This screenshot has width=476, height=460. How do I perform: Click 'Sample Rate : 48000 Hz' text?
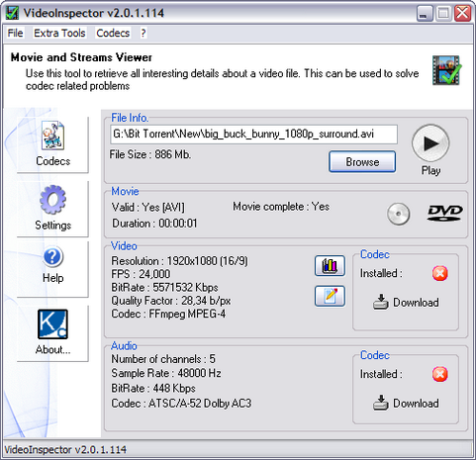point(166,373)
